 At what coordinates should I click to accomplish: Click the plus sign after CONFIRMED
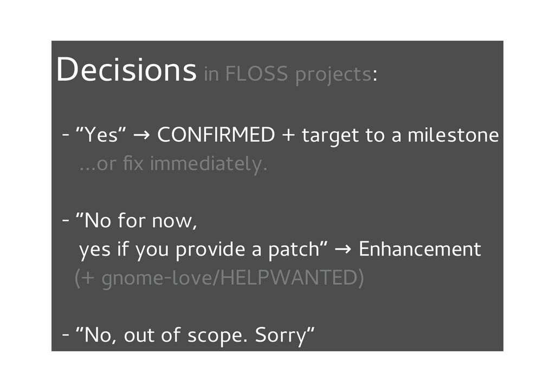click(x=288, y=136)
